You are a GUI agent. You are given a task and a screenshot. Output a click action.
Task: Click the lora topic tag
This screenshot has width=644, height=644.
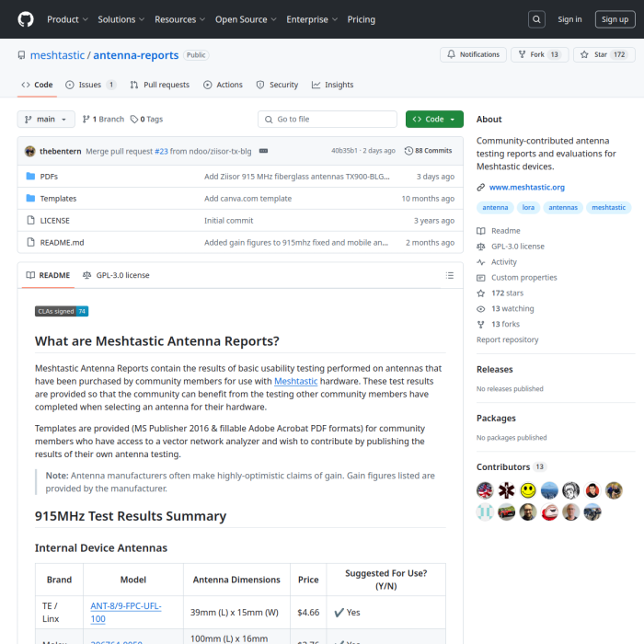(x=528, y=208)
